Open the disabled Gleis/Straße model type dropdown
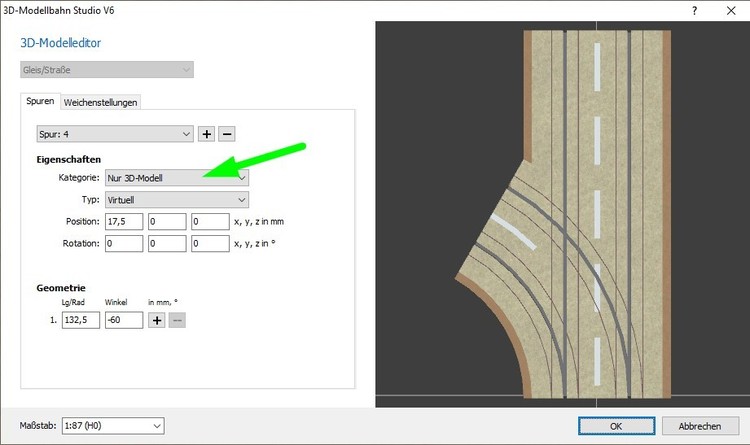This screenshot has width=750, height=445. (x=107, y=70)
